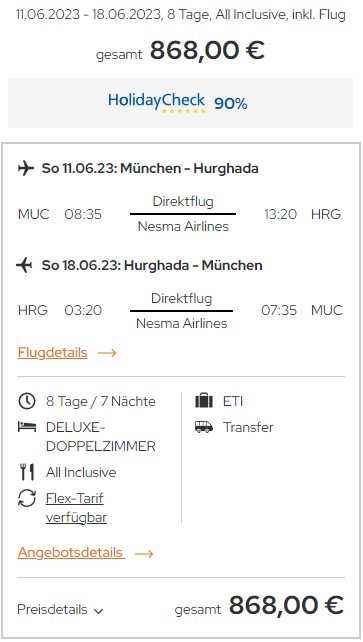The width and height of the screenshot is (363, 642).
Task: Click the suitcase icon beside ETI
Action: tap(204, 400)
